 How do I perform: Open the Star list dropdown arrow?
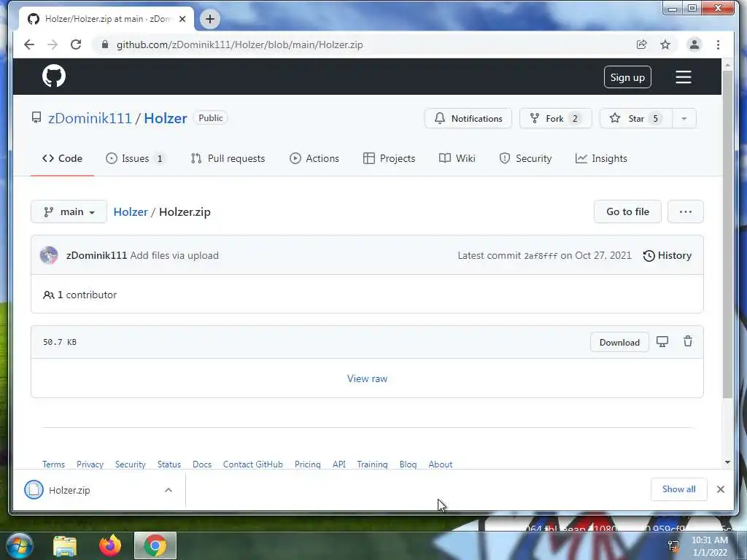click(684, 119)
